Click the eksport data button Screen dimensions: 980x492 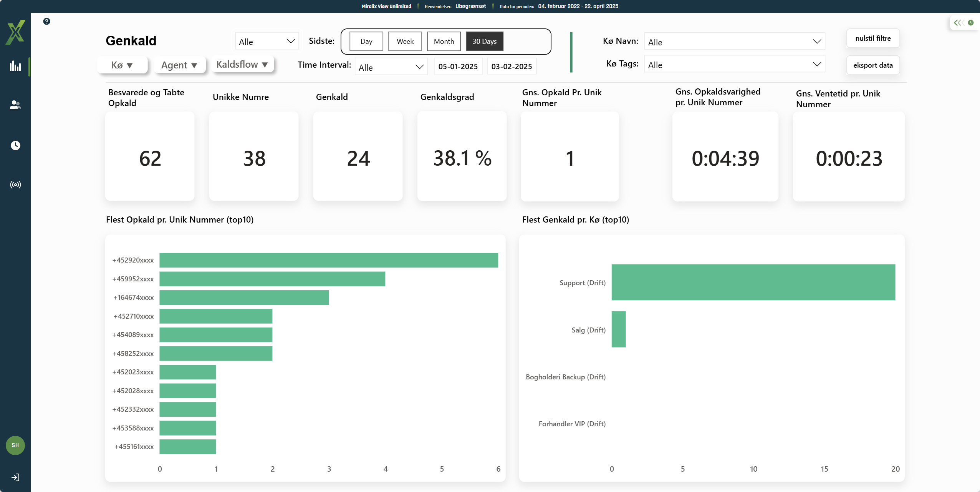tap(873, 65)
